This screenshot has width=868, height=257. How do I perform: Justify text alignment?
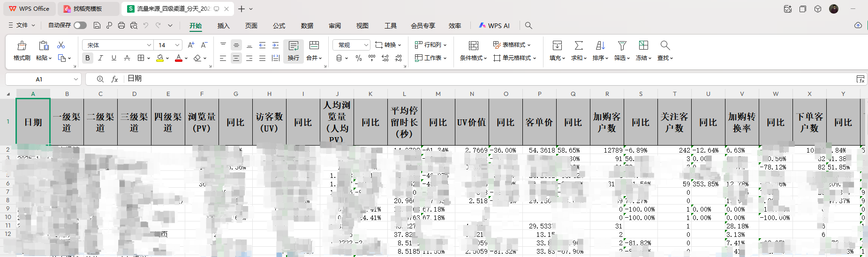[x=263, y=58]
